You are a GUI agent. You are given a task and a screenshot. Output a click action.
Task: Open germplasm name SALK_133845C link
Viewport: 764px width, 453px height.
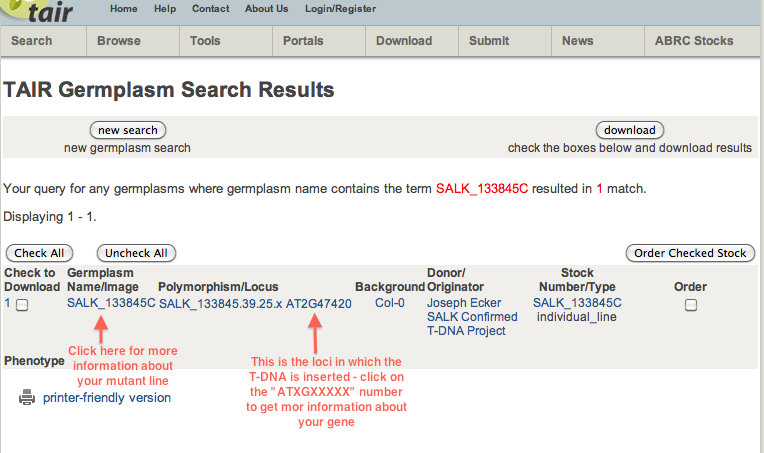point(111,303)
